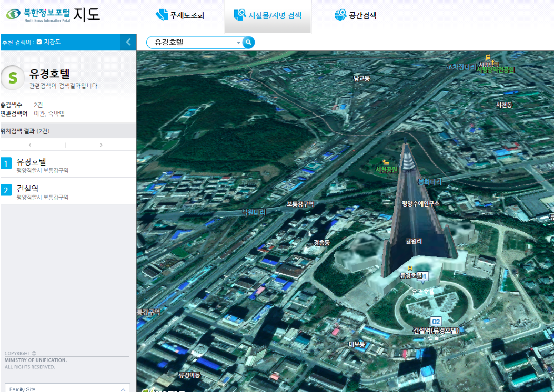This screenshot has width=554, height=392.
Task: Go to previous results page arrow
Action: click(30, 145)
